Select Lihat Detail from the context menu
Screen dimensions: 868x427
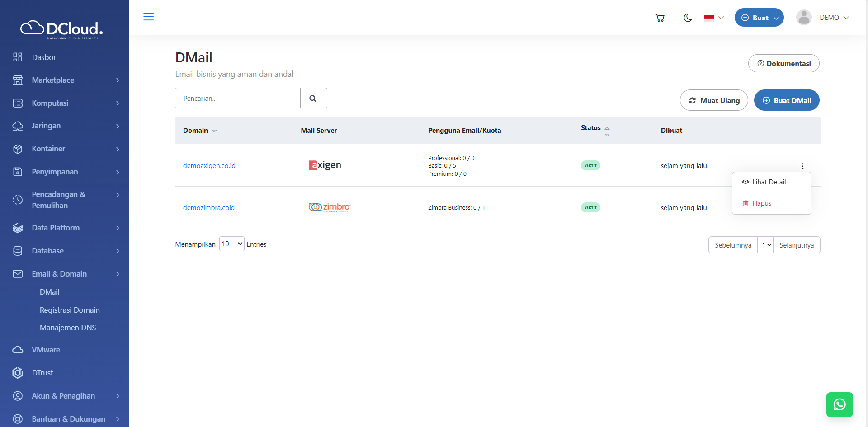coord(769,182)
